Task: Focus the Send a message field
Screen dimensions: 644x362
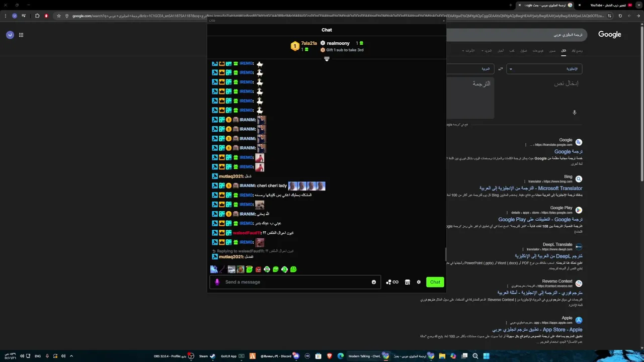Action: point(296,282)
